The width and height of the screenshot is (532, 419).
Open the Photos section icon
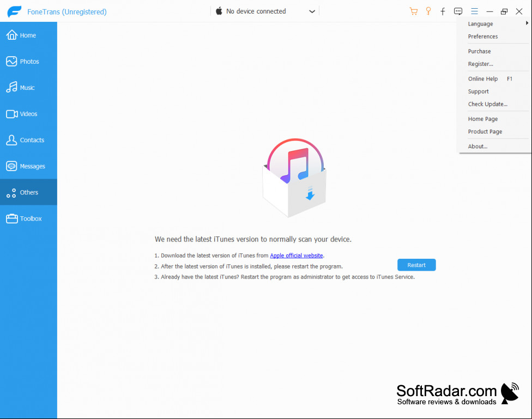coord(11,62)
